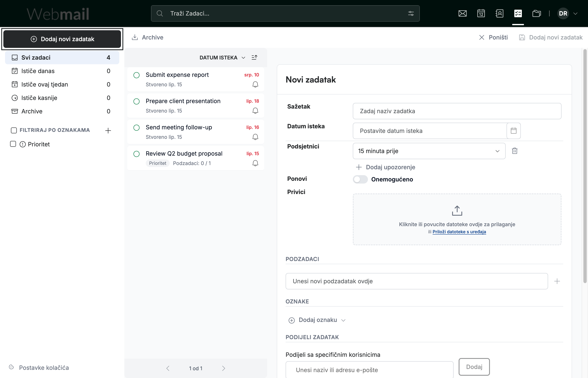Click Priloži datoteke s uređaja link
588x378 pixels.
pos(459,231)
